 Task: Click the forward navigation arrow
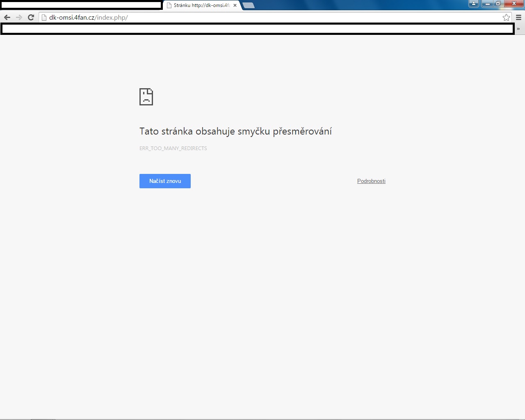(19, 17)
